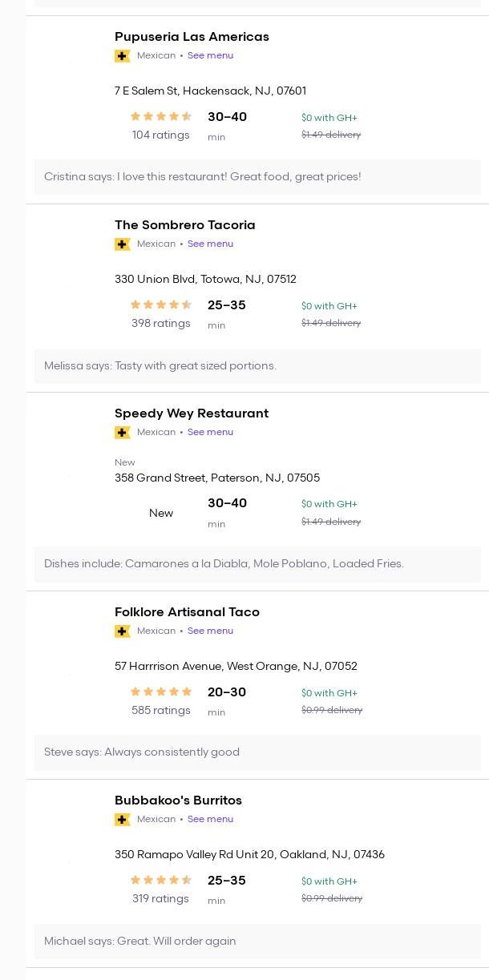The height and width of the screenshot is (980, 489).
Task: Click the GH+ badge icon for The Sombrero Tacoria
Action: (x=123, y=244)
